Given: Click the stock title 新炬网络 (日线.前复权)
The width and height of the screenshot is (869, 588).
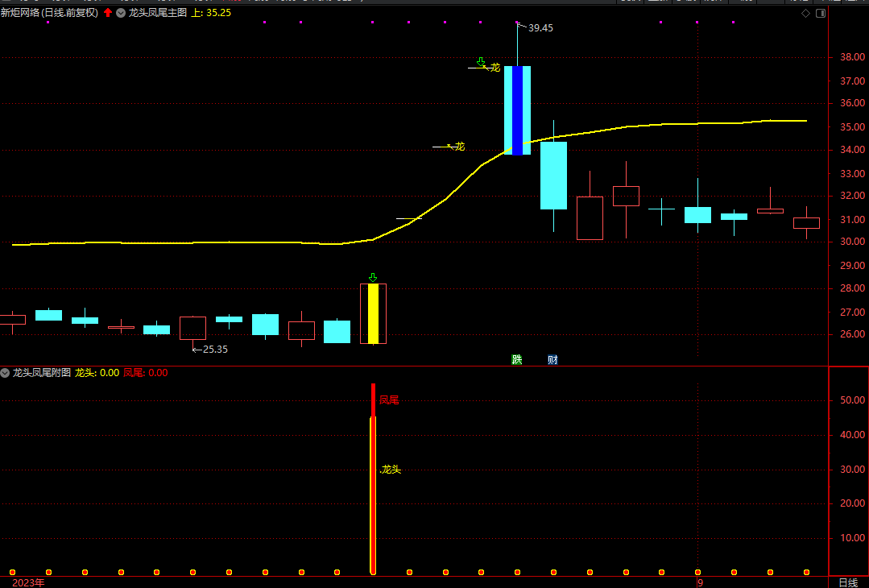Looking at the screenshot, I should coord(50,13).
